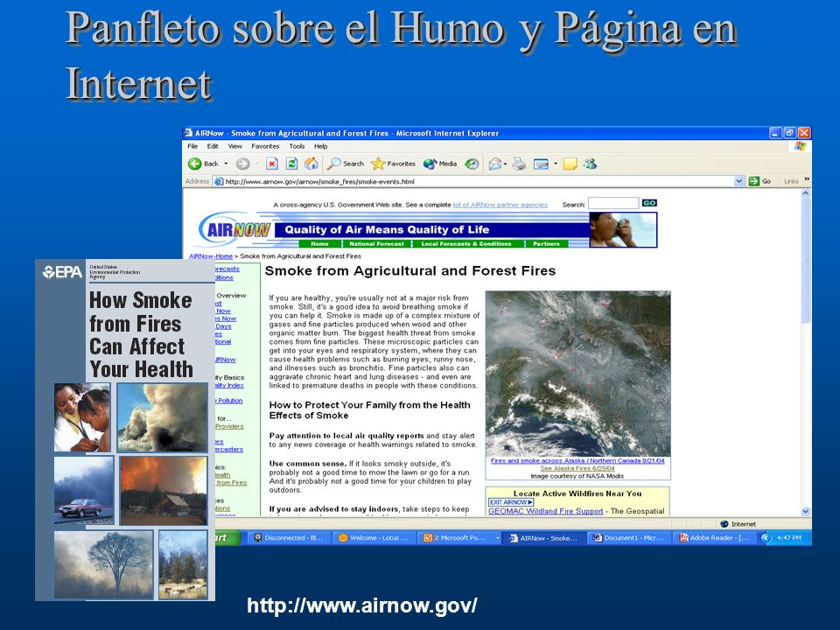The height and width of the screenshot is (630, 840).
Task: Click the Mail envelope toolbar icon
Action: tap(494, 164)
